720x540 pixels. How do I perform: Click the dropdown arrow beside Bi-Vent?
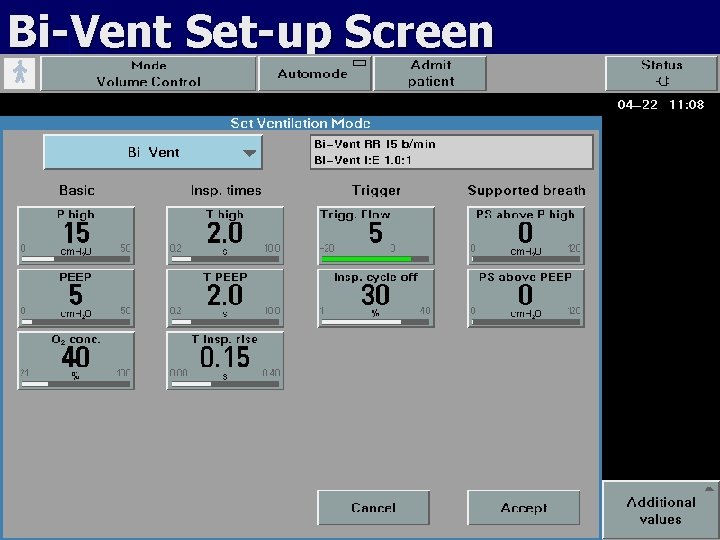[x=249, y=153]
